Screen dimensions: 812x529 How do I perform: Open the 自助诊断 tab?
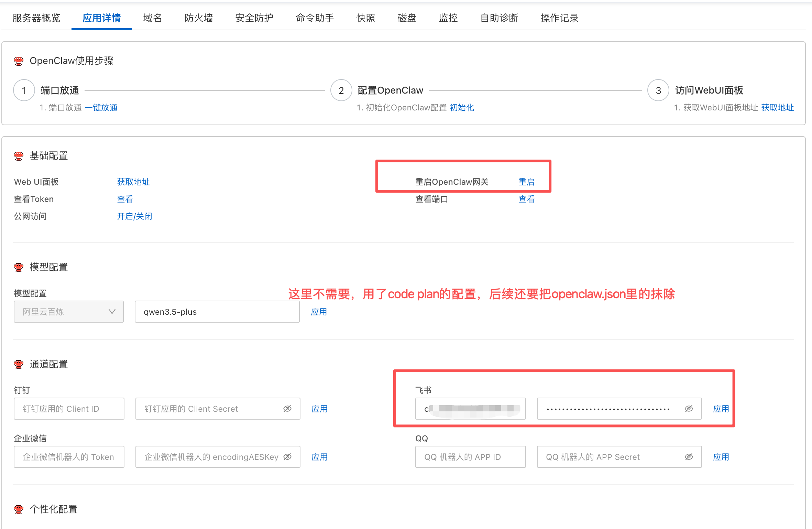click(x=499, y=18)
